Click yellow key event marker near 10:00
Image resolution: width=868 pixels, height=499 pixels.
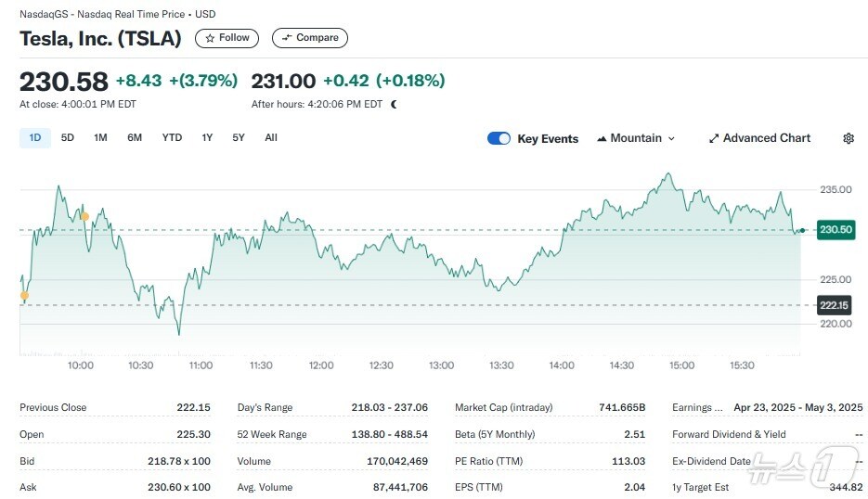point(84,216)
